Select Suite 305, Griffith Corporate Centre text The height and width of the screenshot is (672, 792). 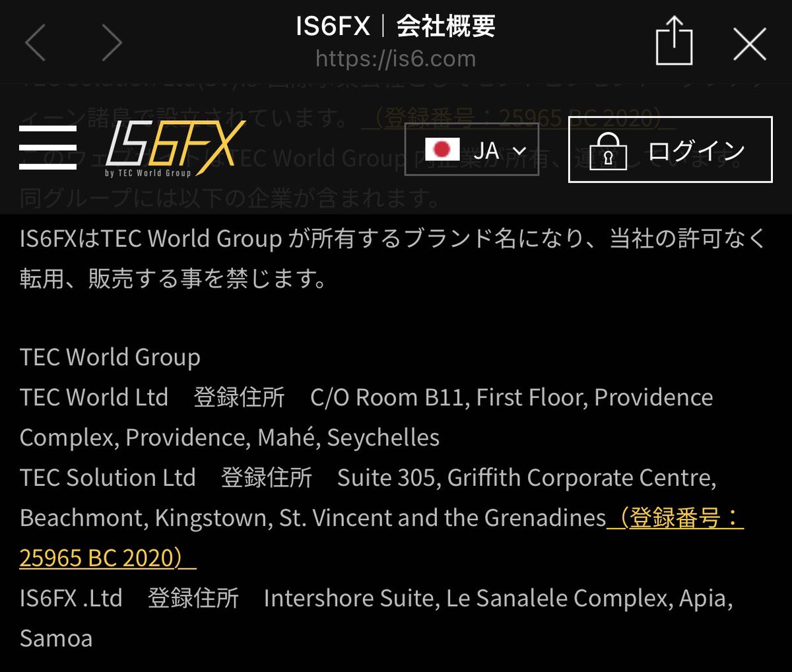[527, 477]
